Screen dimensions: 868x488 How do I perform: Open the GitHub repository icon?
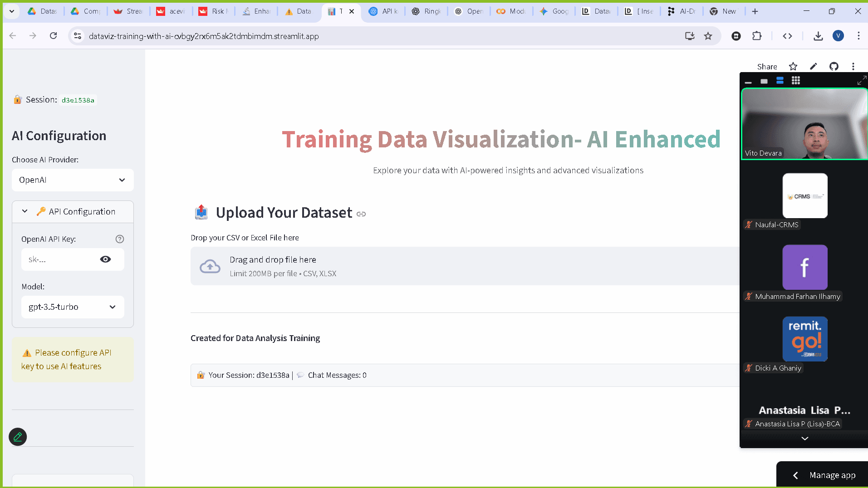[x=834, y=67]
